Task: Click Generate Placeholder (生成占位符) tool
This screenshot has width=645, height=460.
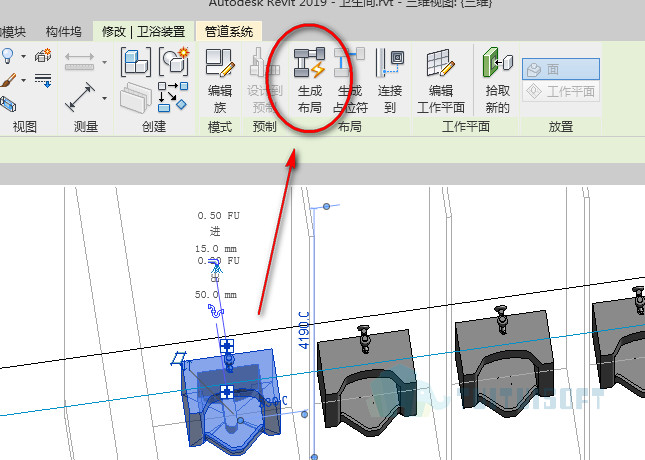Action: [x=350, y=81]
